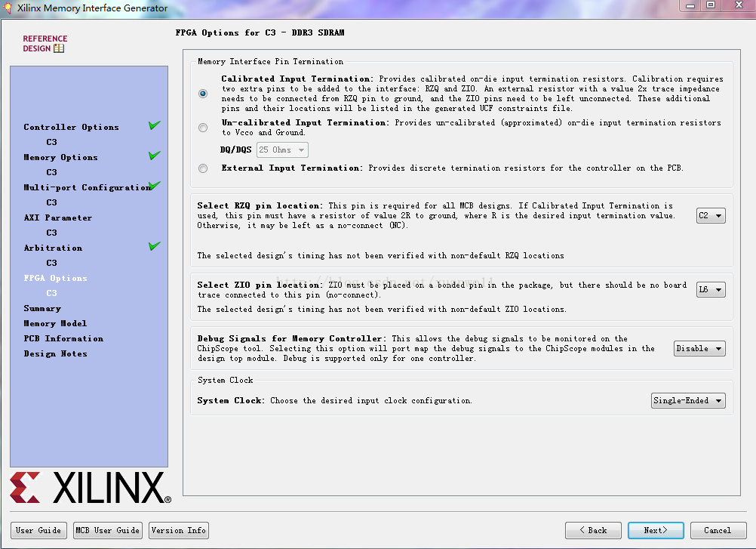This screenshot has width=756, height=549.
Task: Click the Xilinx logo
Action: (x=91, y=488)
